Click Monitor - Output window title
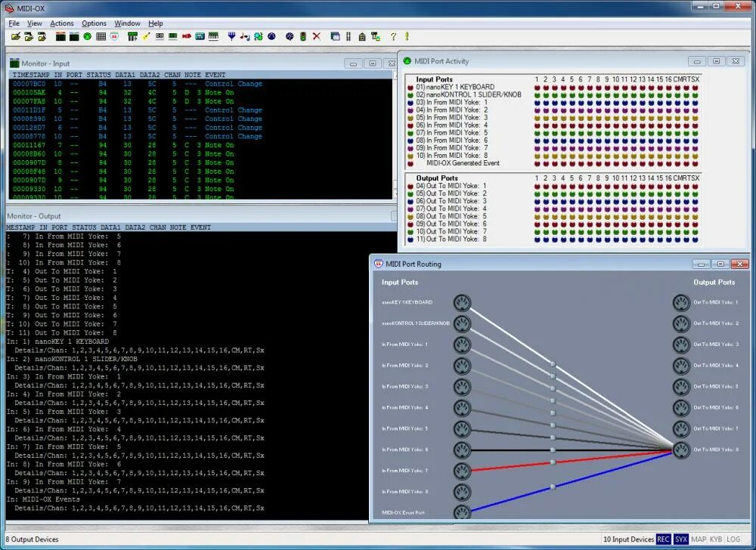Image resolution: width=756 pixels, height=550 pixels. pos(34,216)
